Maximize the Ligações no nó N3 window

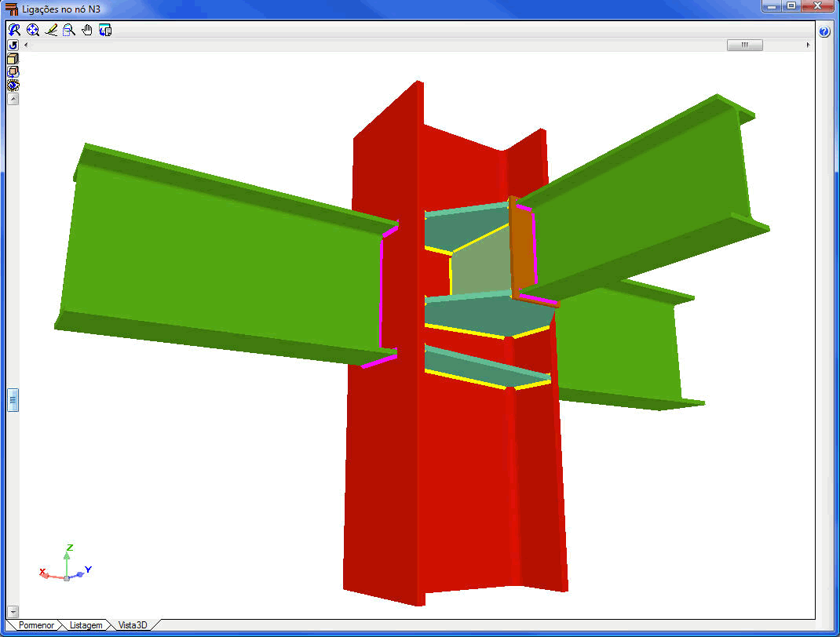[791, 6]
